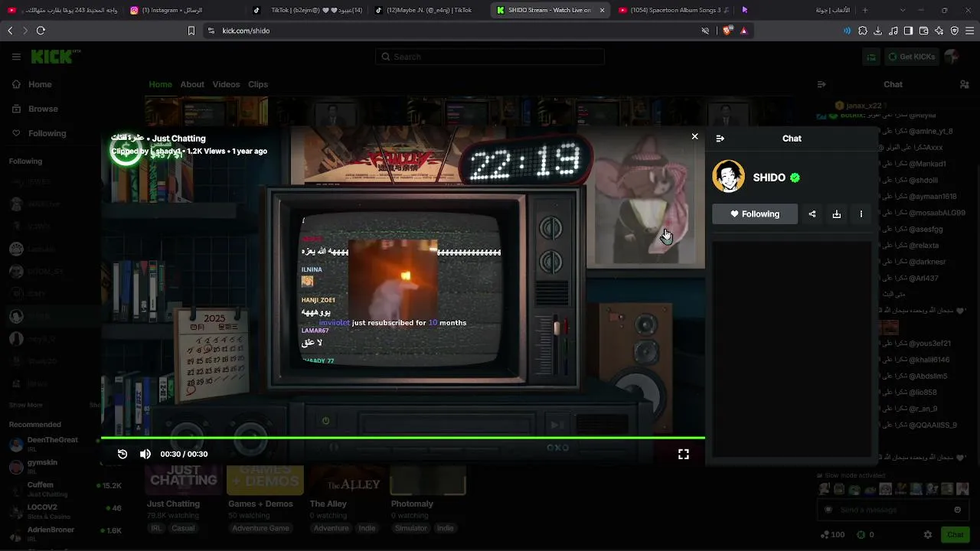Bookmark this page
Image resolution: width=980 pixels, height=551 pixels.
(x=191, y=31)
